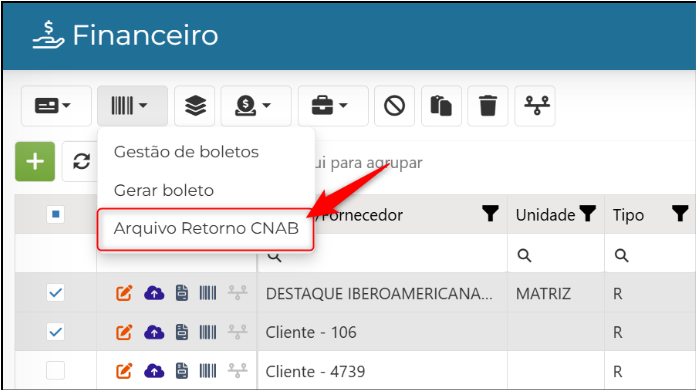Click the trash delete toolbar icon
Screen dimensions: 696x390
click(x=488, y=106)
